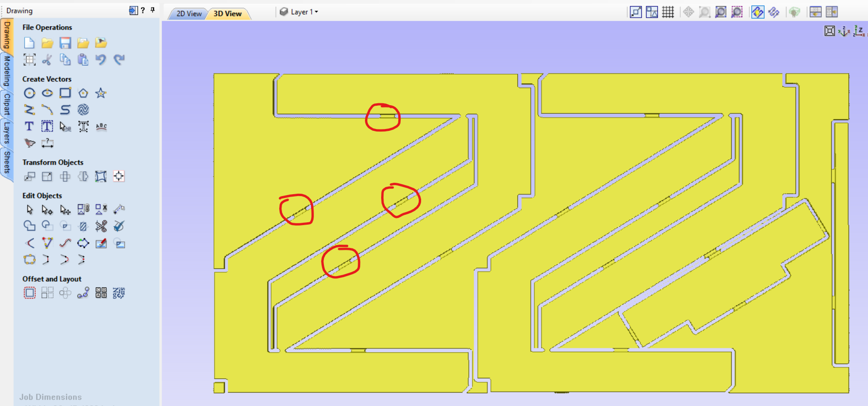Open the Fillet corner tool
This screenshot has width=868, height=406.
tap(30, 244)
